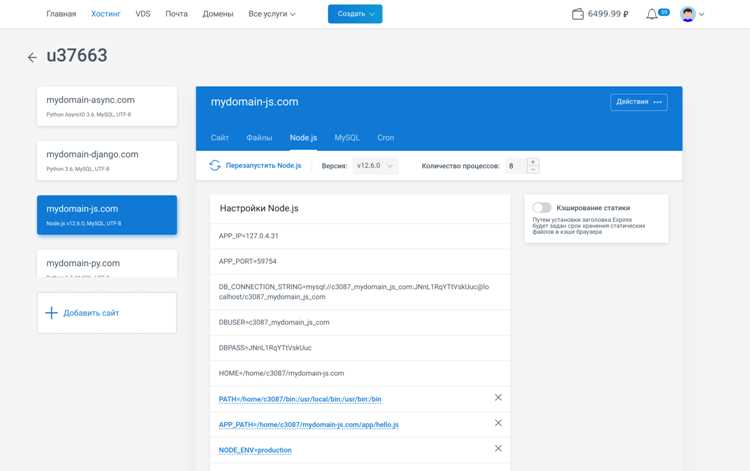Click the DB_CONNECTION_STRING row
This screenshot has width=750, height=471.
[360, 292]
